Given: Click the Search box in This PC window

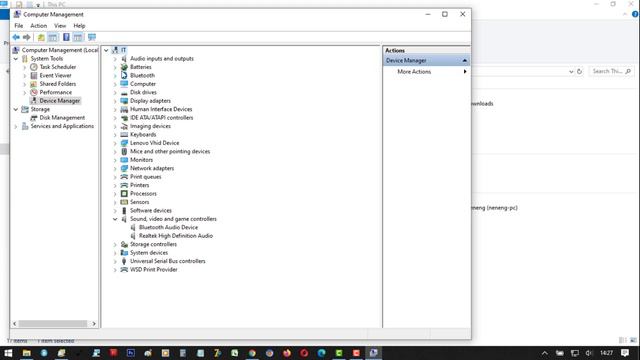Looking at the screenshot, I should (x=611, y=71).
